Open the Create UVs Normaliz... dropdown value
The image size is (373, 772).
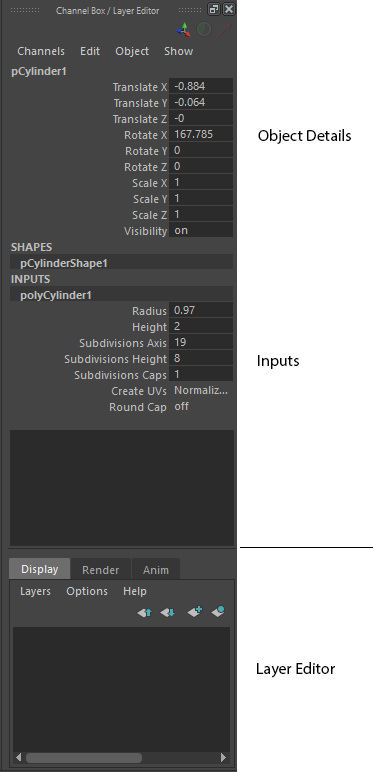201,390
